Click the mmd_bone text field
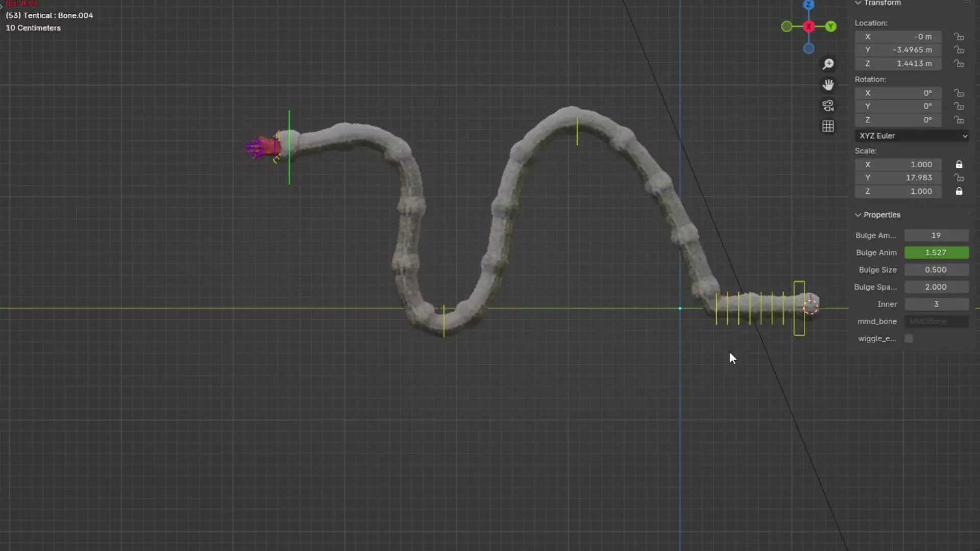This screenshot has width=980, height=551. tap(936, 321)
